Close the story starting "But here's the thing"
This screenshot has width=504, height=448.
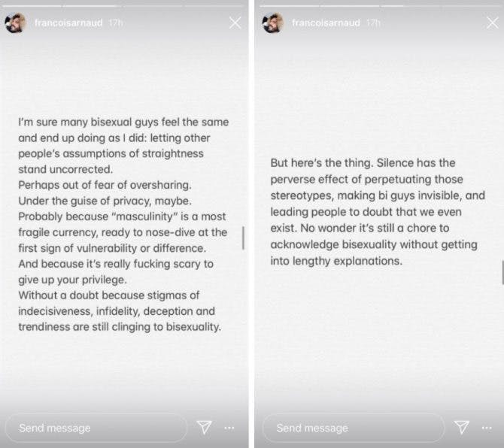click(x=492, y=23)
